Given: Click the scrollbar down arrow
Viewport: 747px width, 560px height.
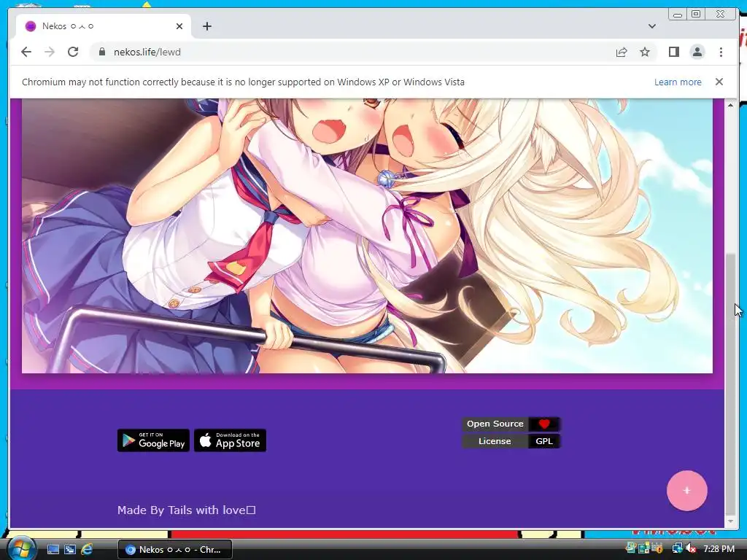Looking at the screenshot, I should 730,521.
